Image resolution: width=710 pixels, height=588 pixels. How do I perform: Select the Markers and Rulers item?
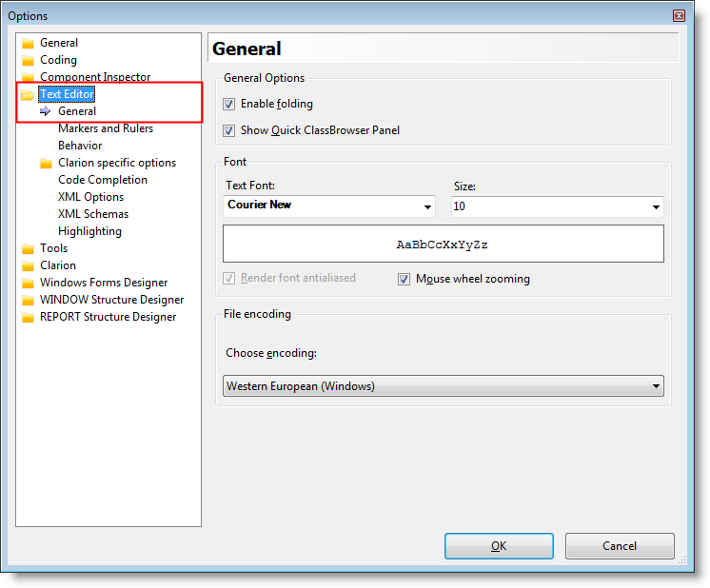coord(106,128)
